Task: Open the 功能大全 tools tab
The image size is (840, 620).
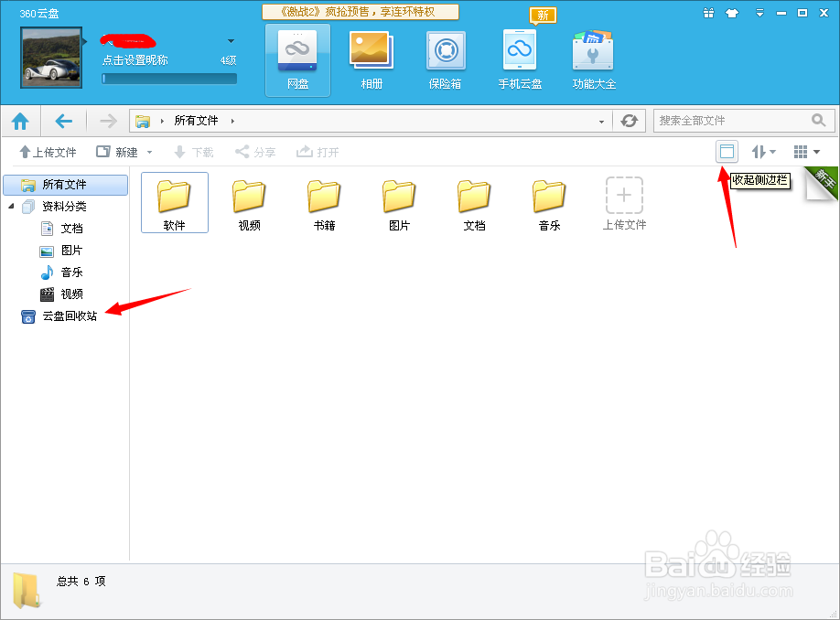Action: point(594,60)
